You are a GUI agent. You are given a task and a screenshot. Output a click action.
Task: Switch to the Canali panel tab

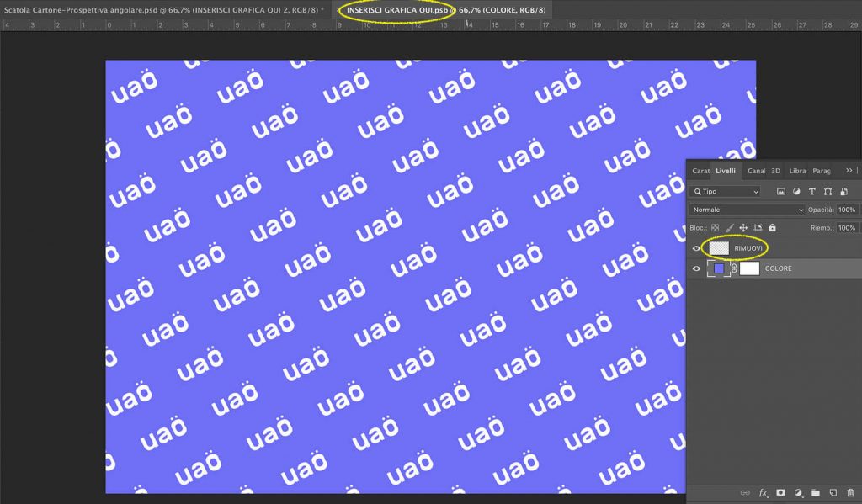click(756, 171)
